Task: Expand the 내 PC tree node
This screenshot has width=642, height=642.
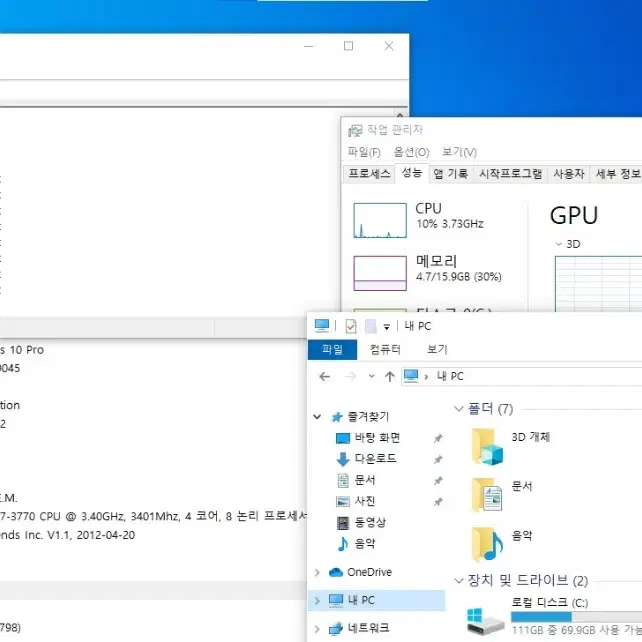Action: pos(317,601)
